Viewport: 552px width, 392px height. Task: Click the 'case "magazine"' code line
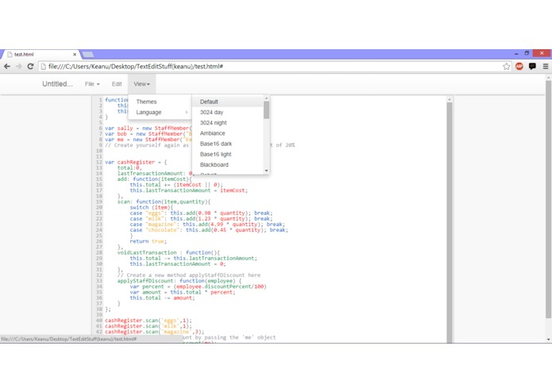pyautogui.click(x=207, y=225)
